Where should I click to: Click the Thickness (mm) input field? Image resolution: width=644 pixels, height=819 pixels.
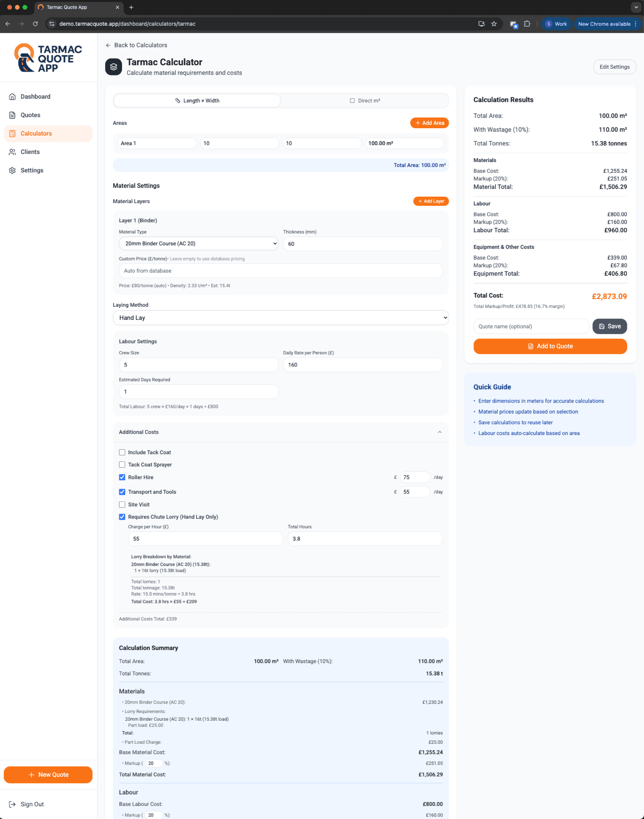(362, 244)
